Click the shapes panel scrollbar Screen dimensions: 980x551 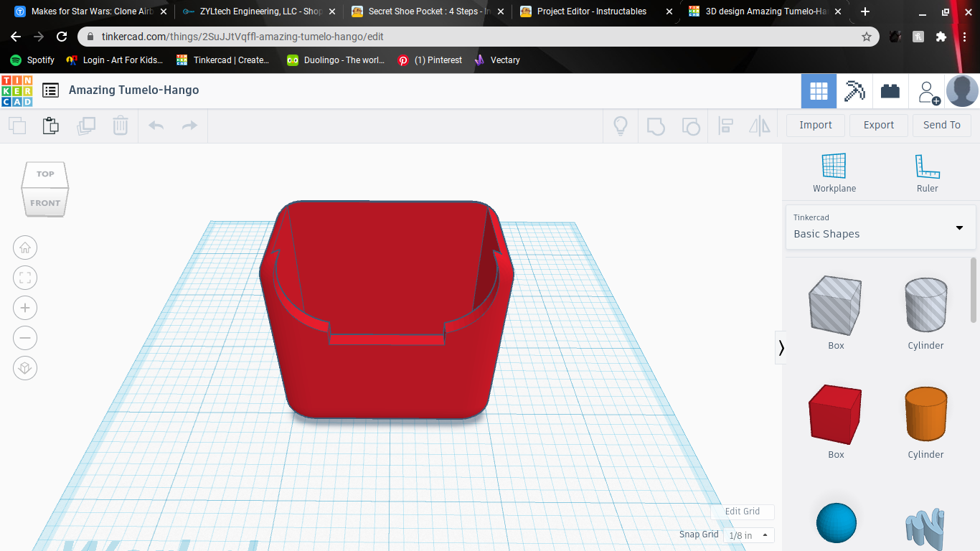(974, 291)
